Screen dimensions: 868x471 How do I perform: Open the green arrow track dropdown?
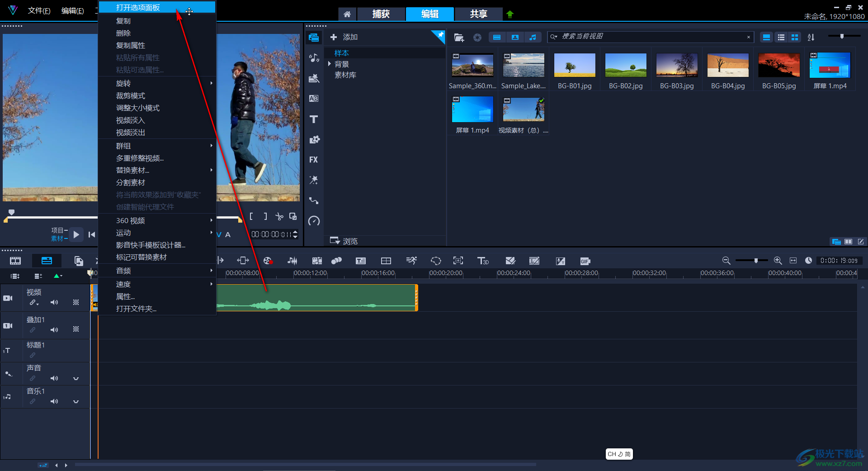click(58, 276)
